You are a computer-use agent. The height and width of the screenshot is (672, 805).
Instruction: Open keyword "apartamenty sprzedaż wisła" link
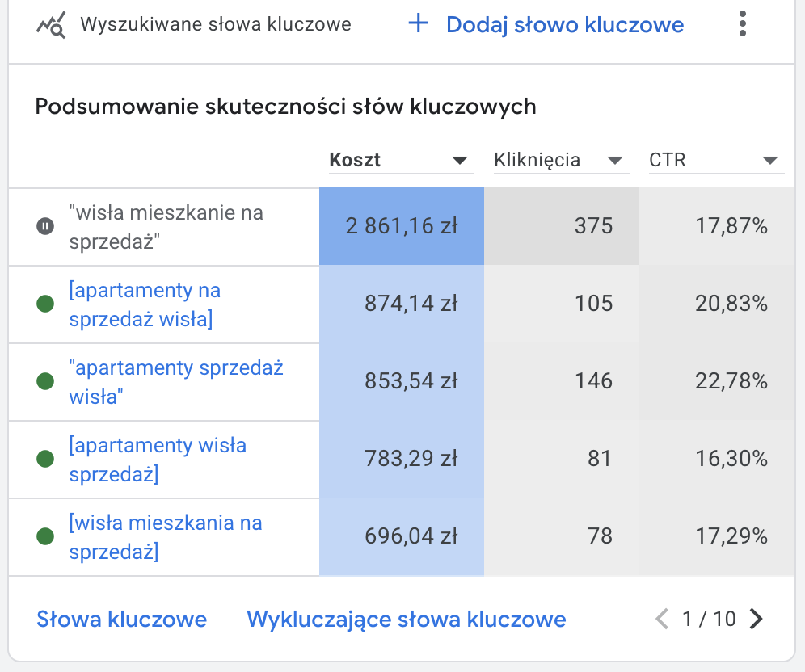(x=176, y=382)
